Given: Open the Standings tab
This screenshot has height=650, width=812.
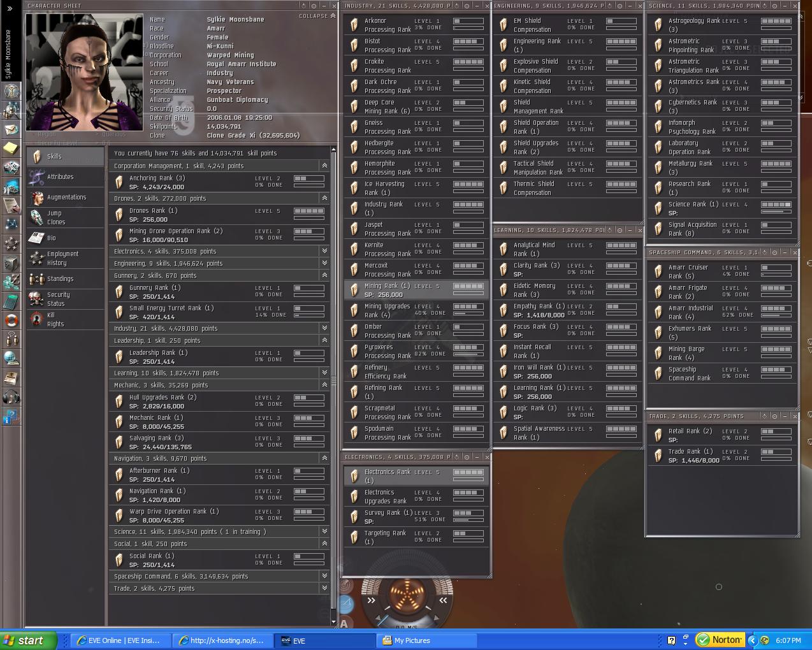Looking at the screenshot, I should pyautogui.click(x=65, y=278).
